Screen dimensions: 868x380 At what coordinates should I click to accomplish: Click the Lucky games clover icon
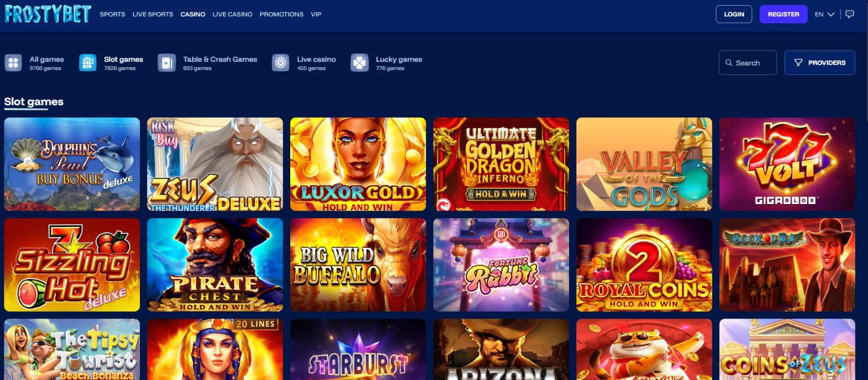pos(359,63)
